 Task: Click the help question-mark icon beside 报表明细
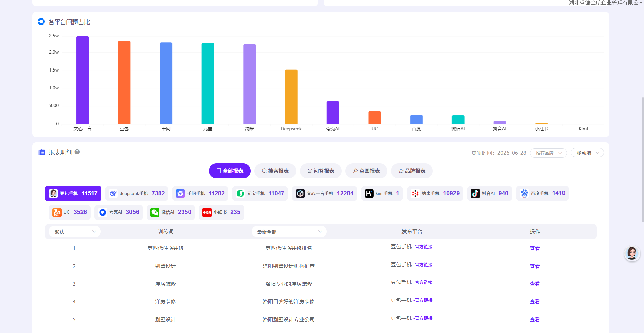(77, 152)
